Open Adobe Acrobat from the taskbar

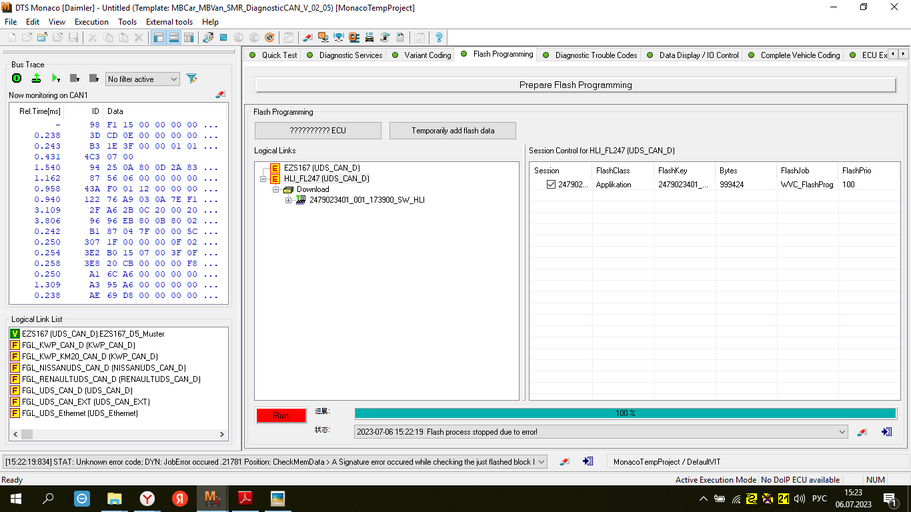click(245, 499)
